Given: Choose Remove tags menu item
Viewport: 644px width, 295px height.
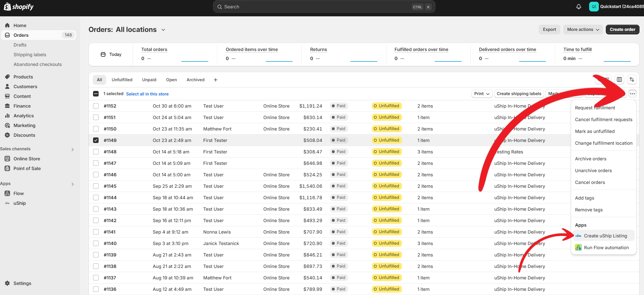Looking at the screenshot, I should [x=603, y=210].
